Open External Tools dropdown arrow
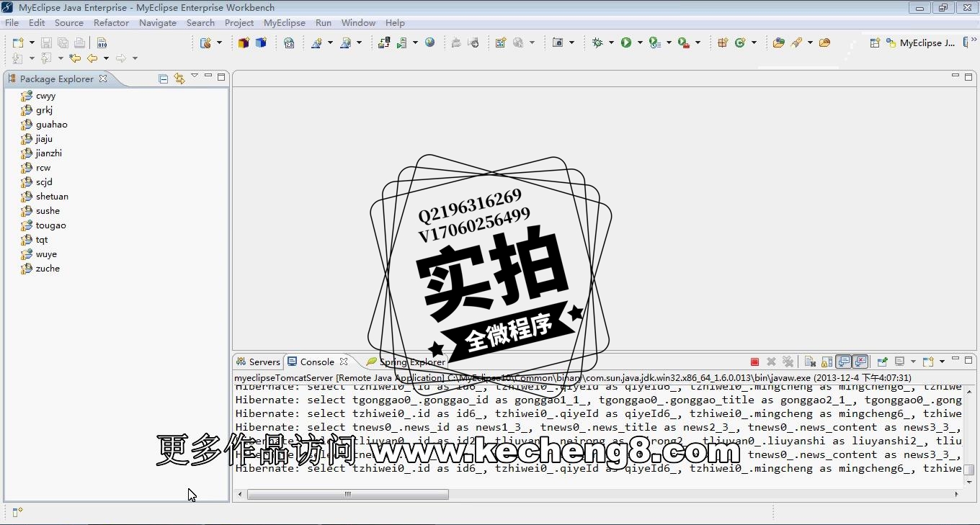 click(x=698, y=43)
